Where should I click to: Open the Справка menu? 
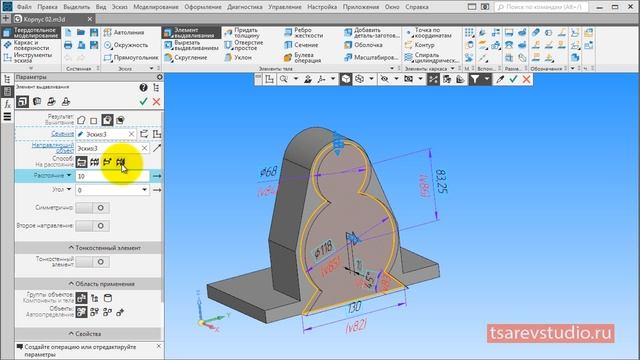417,7
